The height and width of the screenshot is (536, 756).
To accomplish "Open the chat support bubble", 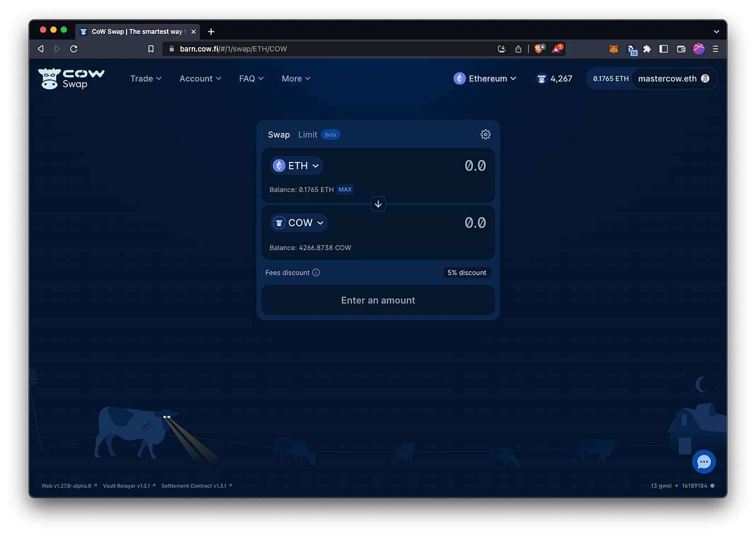I will click(x=704, y=461).
